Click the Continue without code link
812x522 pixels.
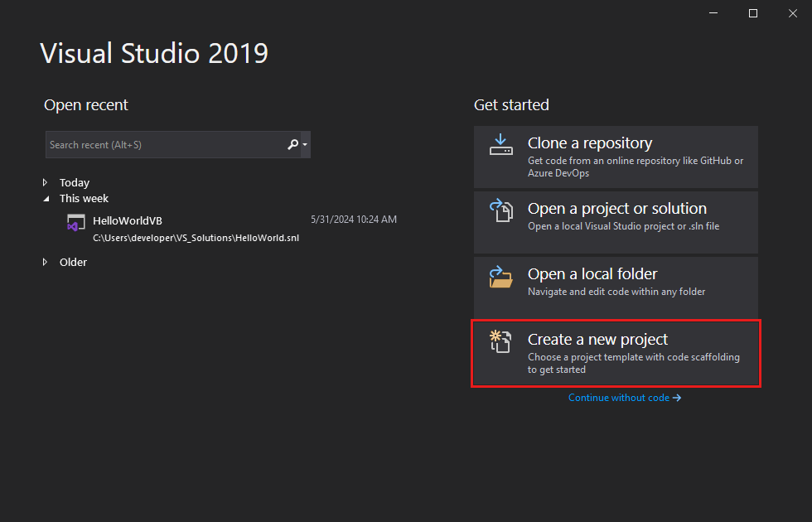[620, 398]
